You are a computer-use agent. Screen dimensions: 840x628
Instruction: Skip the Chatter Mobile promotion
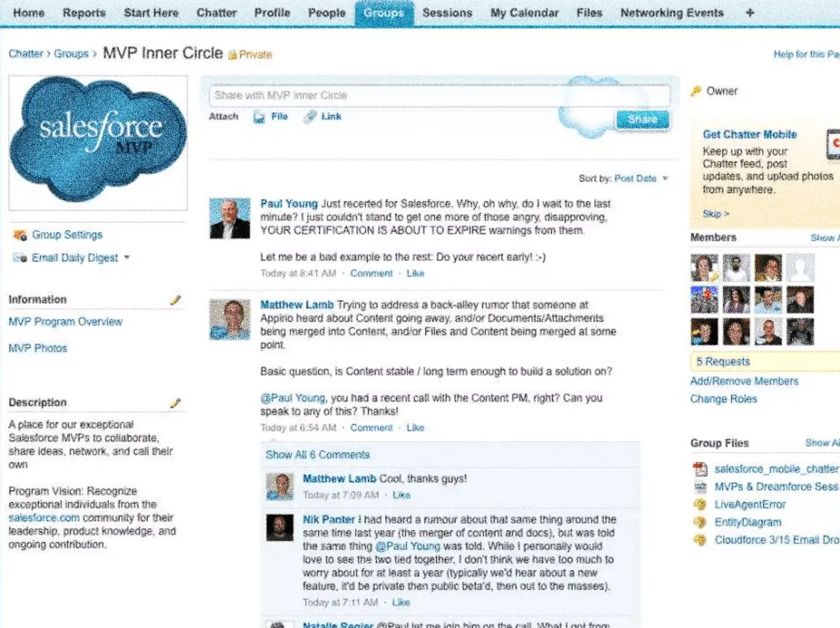[716, 214]
